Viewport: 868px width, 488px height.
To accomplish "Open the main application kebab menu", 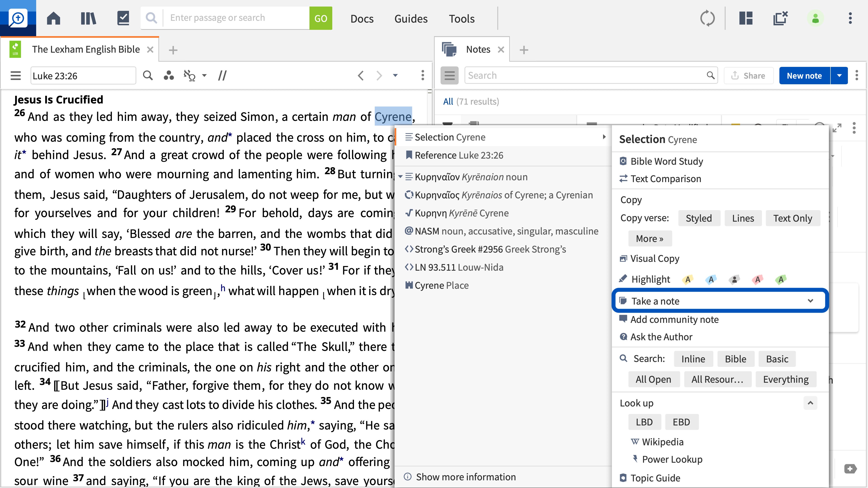I will [x=850, y=18].
